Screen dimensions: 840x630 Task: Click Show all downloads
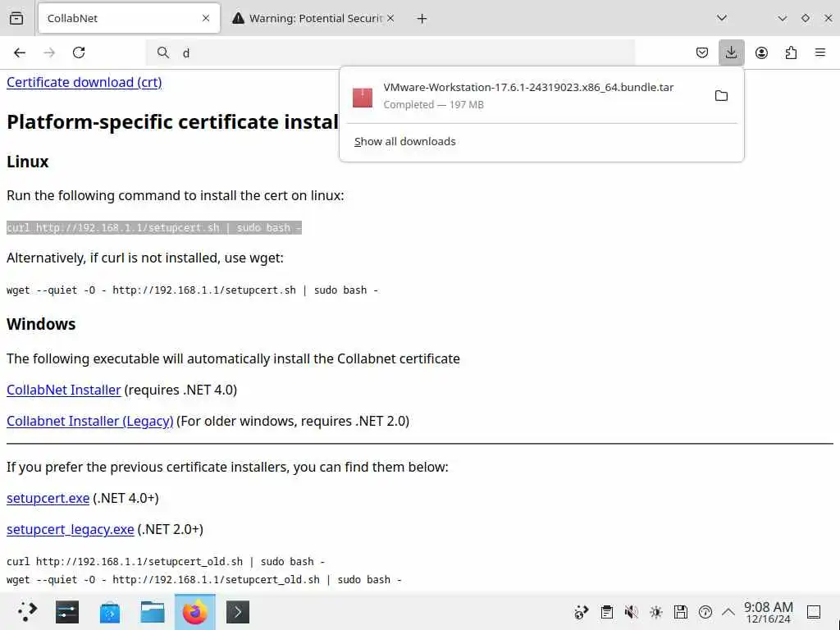(405, 141)
